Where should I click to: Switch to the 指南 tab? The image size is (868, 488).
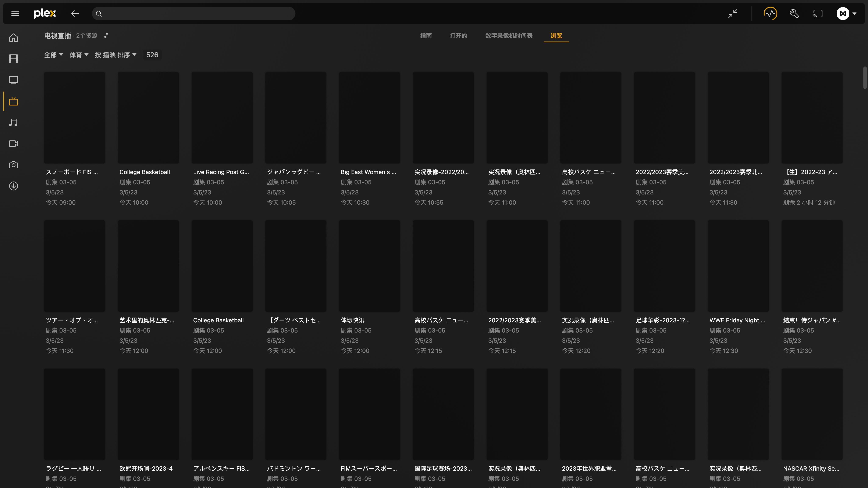coord(426,36)
